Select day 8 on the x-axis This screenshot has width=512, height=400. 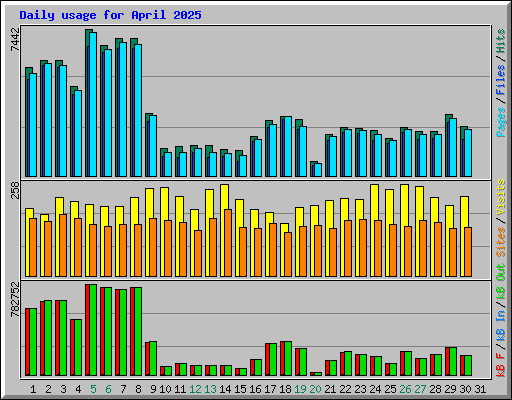click(x=138, y=389)
